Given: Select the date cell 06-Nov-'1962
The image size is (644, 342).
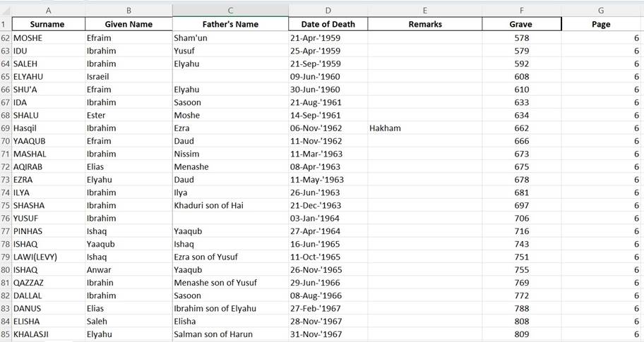Looking at the screenshot, I should pos(316,128).
